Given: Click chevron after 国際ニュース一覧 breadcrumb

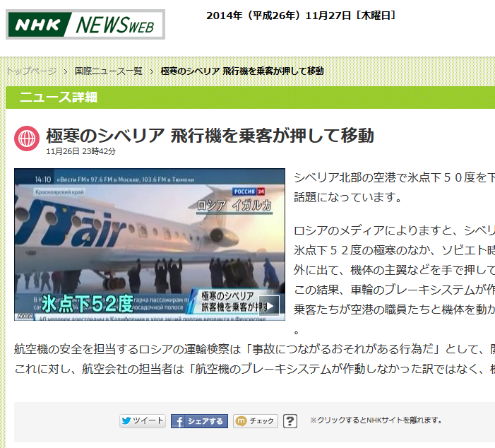Looking at the screenshot, I should point(152,71).
